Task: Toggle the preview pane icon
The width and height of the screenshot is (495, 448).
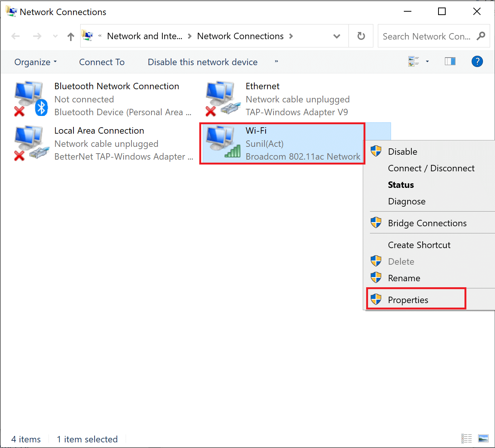Action: tap(450, 61)
